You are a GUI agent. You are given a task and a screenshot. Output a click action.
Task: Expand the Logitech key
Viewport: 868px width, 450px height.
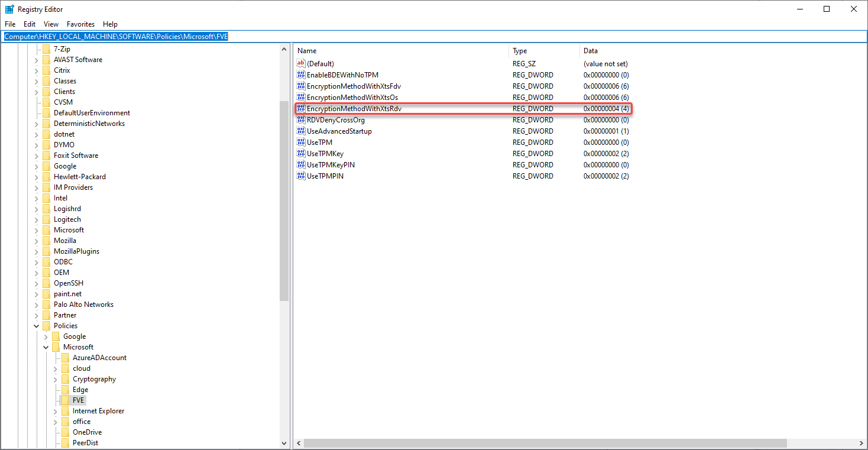click(x=37, y=219)
